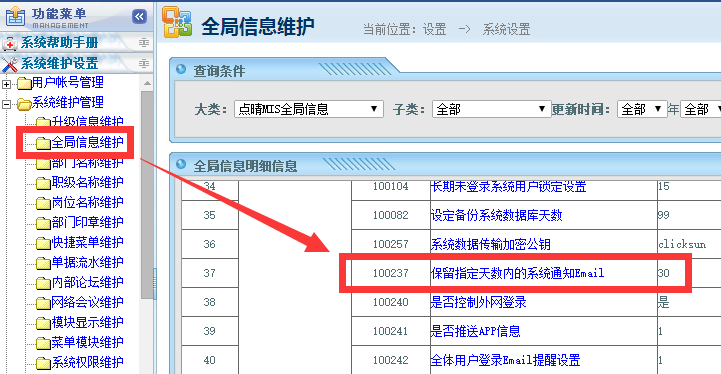The height and width of the screenshot is (374, 721).
Task: Click the 系统维护设置 tools icon
Action: 10,64
